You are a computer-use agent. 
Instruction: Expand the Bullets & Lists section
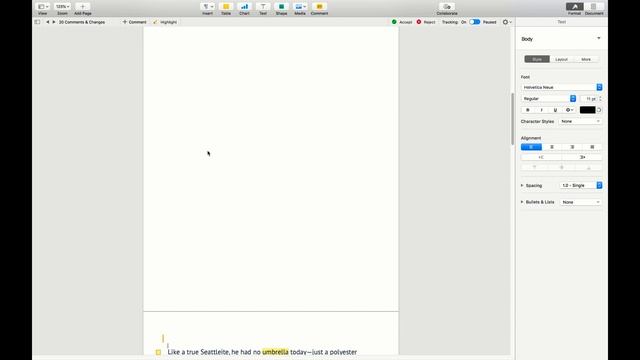(x=522, y=202)
